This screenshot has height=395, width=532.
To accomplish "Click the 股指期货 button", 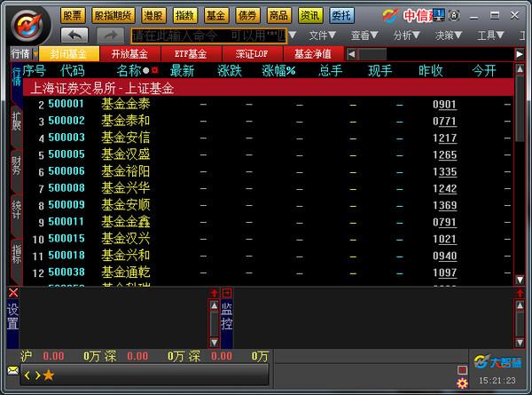I will (113, 15).
